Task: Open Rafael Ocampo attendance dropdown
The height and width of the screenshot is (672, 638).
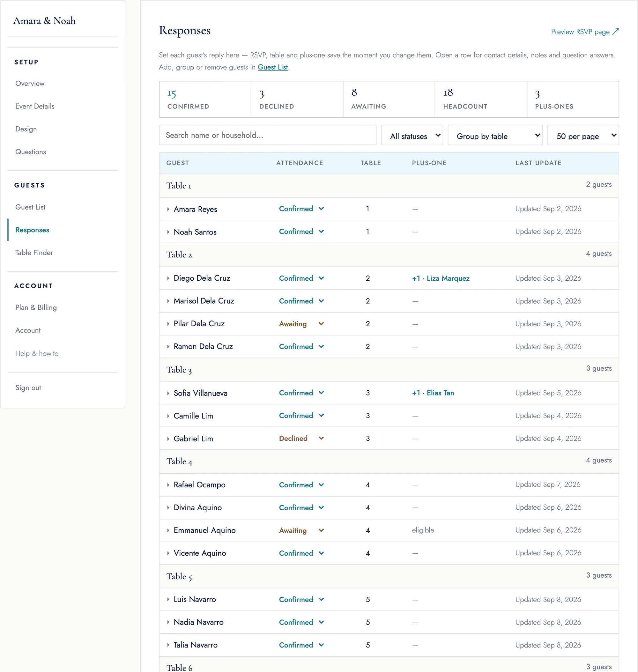Action: pyautogui.click(x=301, y=485)
